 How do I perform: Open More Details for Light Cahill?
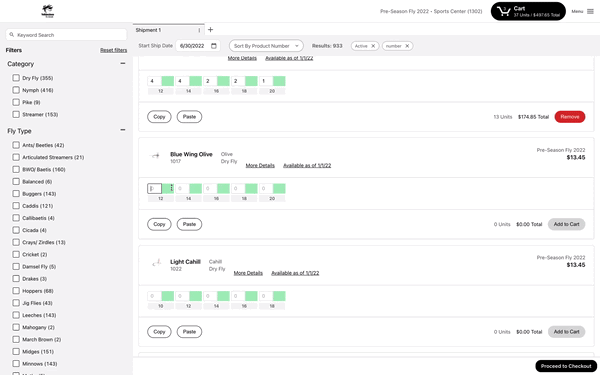tap(248, 273)
